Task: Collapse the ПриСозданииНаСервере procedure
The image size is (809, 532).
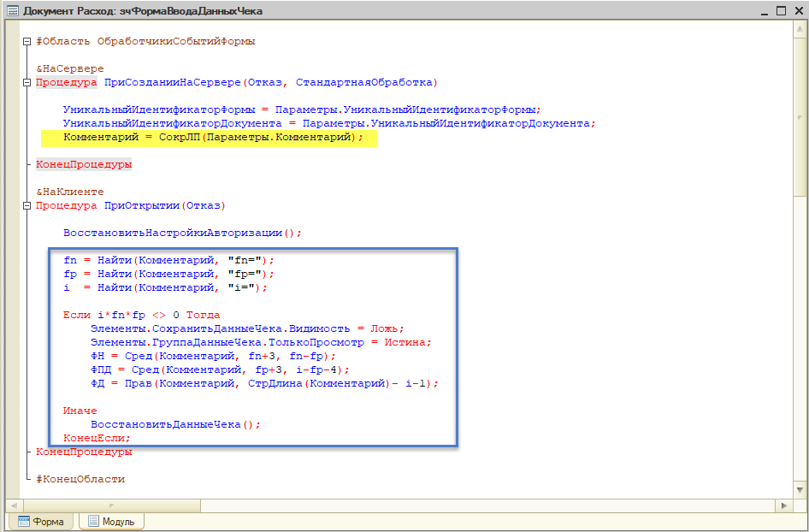Action: (27, 83)
